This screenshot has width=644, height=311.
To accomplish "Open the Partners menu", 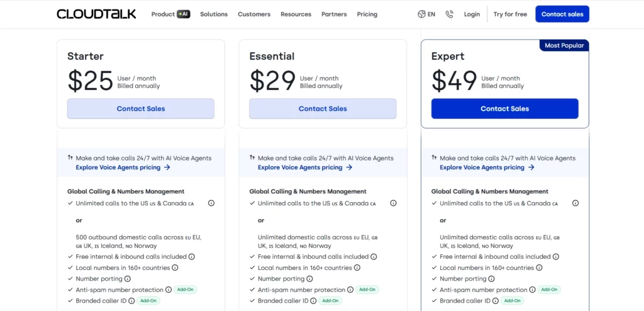I will [334, 14].
